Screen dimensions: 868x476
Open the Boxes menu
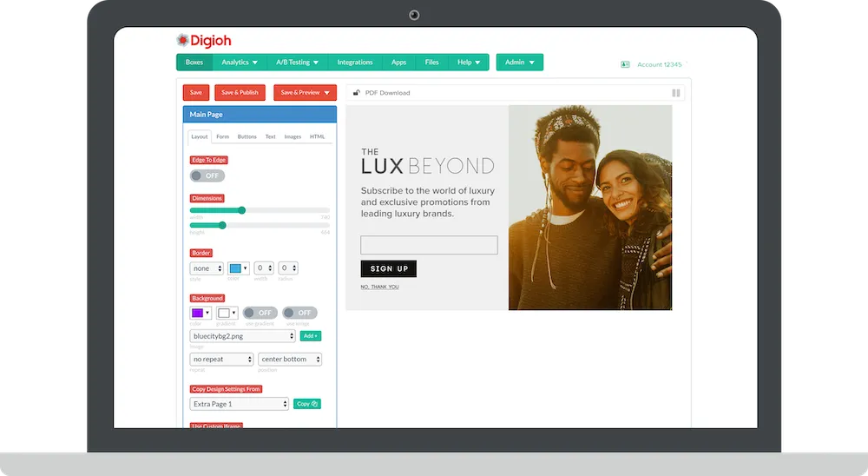pyautogui.click(x=194, y=62)
